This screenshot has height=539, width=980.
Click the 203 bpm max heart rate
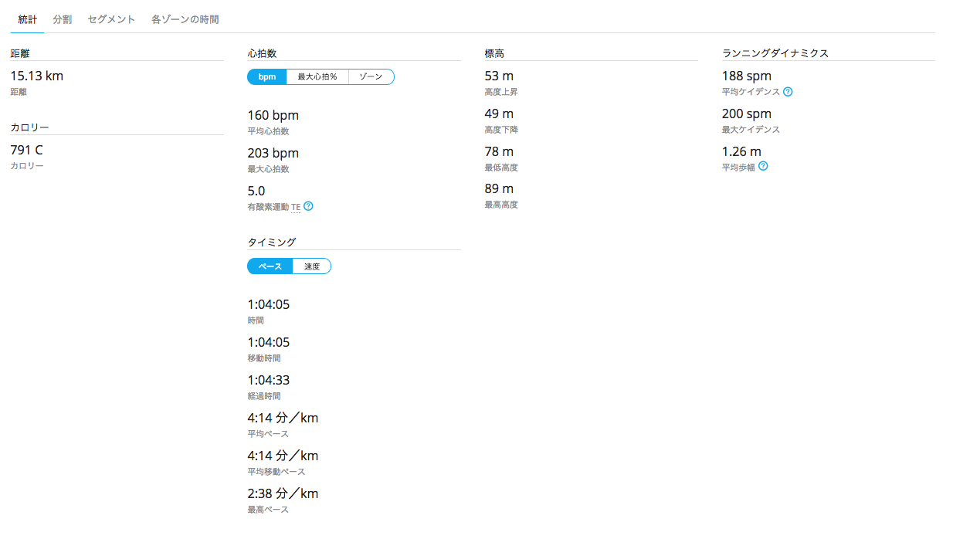[x=273, y=153]
